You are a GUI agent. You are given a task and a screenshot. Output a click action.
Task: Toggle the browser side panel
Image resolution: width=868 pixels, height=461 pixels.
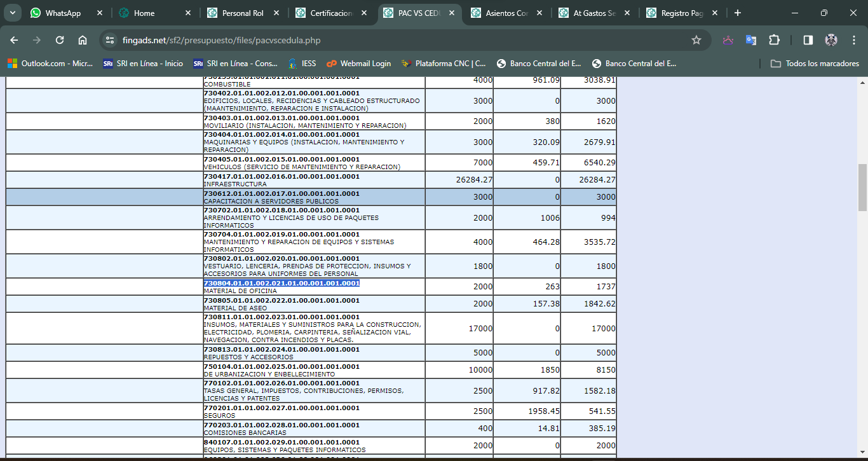point(808,40)
